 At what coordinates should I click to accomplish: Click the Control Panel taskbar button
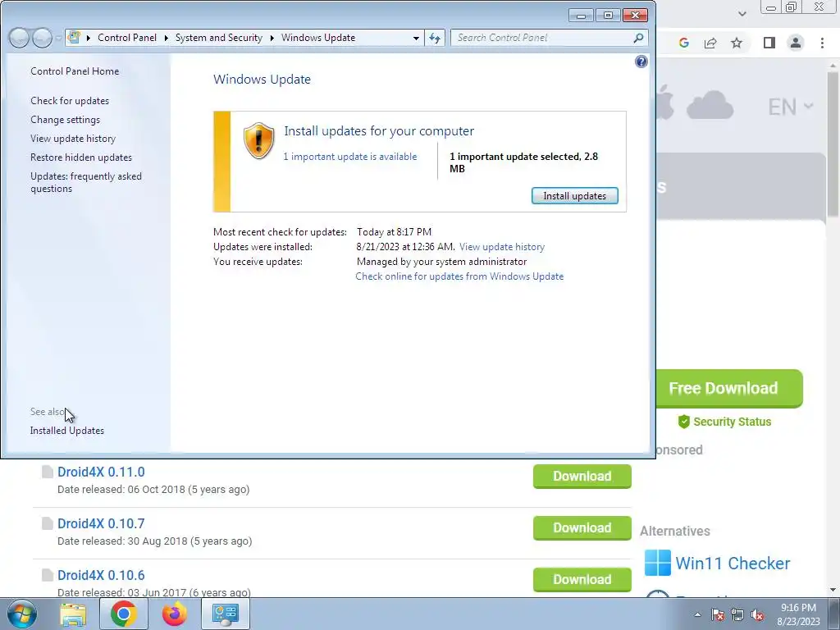tap(225, 614)
